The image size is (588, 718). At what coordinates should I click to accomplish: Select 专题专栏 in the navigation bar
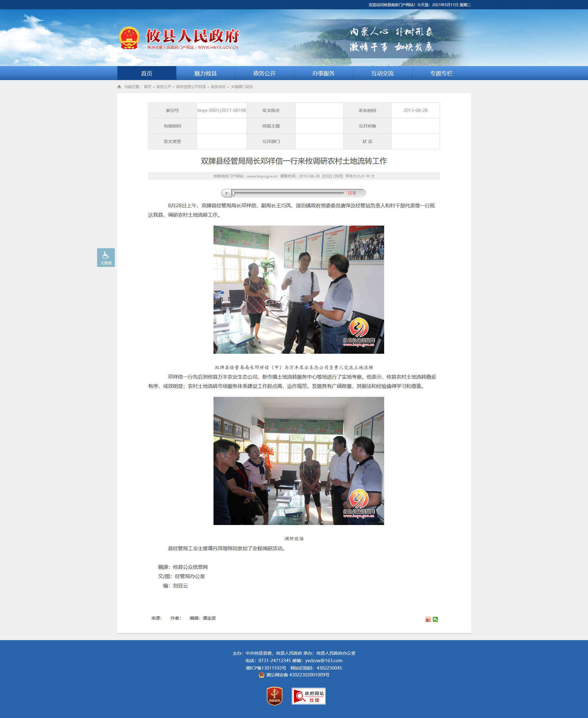point(441,73)
